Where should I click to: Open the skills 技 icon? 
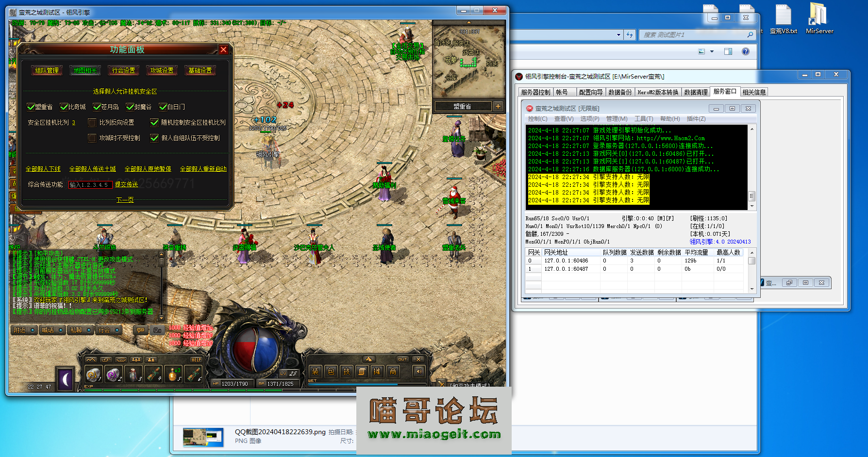(x=346, y=371)
